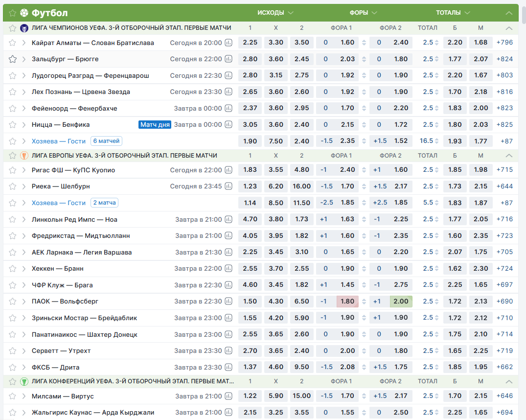Star the ФКСБ — Дрита match
This screenshot has height=420, width=526.
pos(12,367)
